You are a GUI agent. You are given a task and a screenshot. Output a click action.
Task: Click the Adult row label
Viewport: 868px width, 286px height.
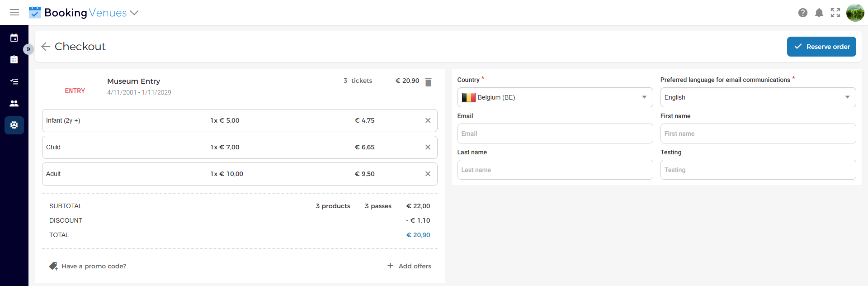[53, 174]
